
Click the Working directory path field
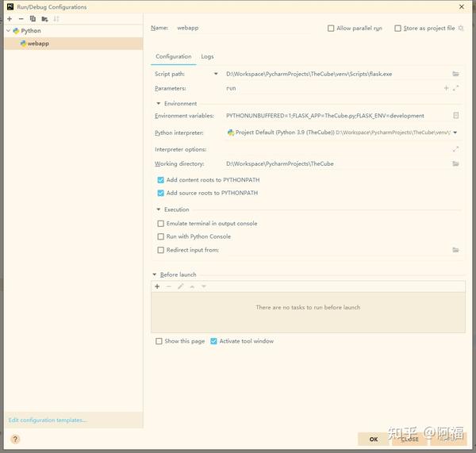pos(337,163)
